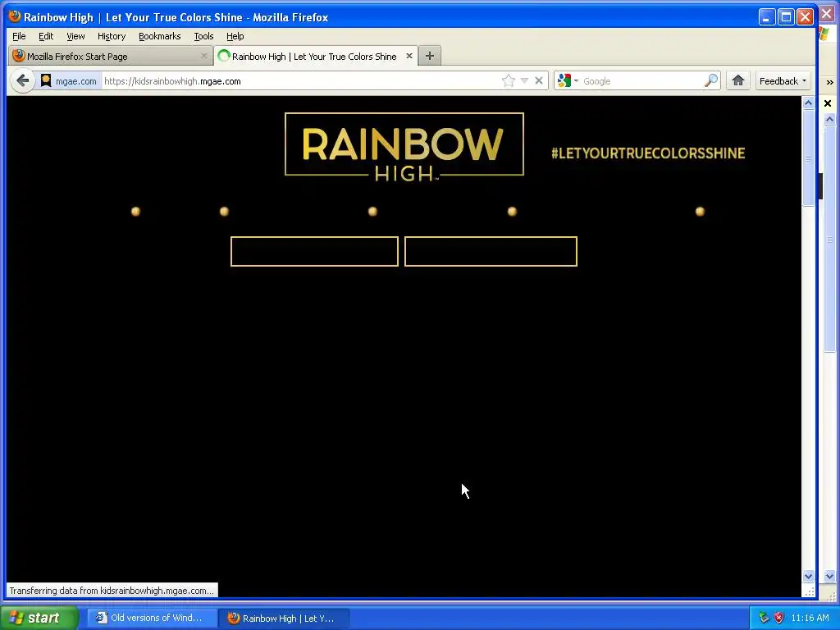Click the Transferring data status text
Image resolution: width=840 pixels, height=630 pixels.
pyautogui.click(x=112, y=591)
